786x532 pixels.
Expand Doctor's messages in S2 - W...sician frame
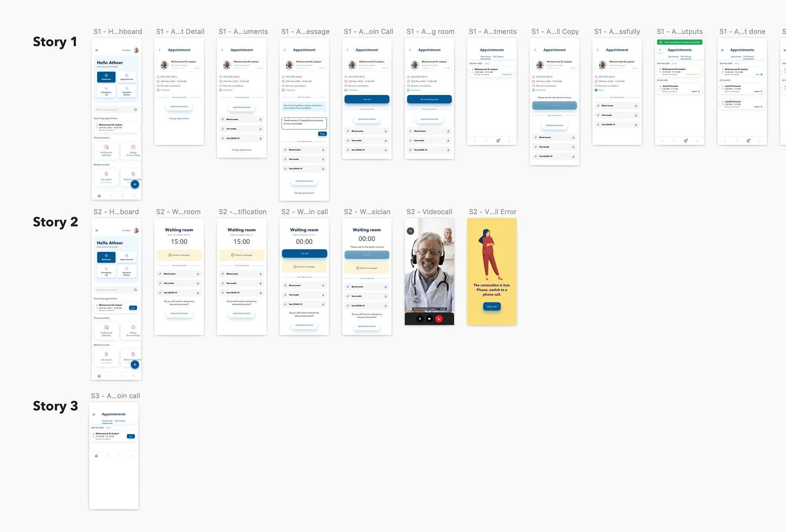[367, 268]
